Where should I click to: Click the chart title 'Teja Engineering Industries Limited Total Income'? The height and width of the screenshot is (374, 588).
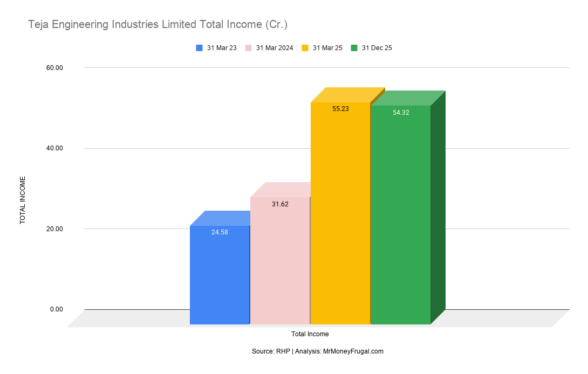click(158, 24)
